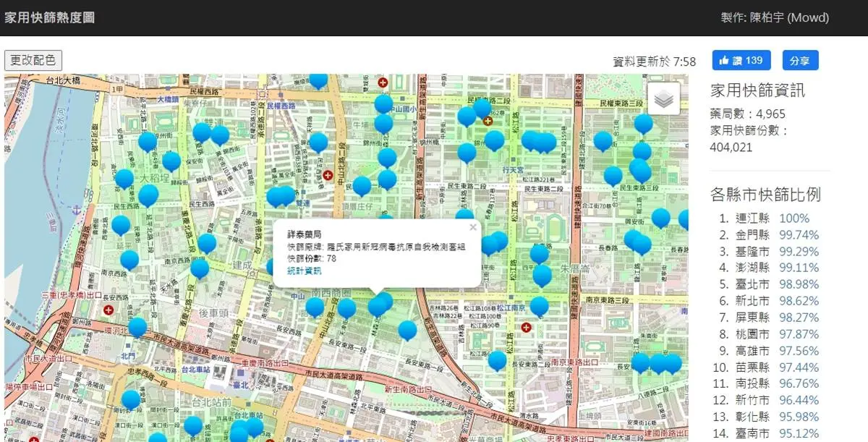Click the 家用快篩份數：404,021 statistic
This screenshot has height=442, width=868.
tap(749, 139)
